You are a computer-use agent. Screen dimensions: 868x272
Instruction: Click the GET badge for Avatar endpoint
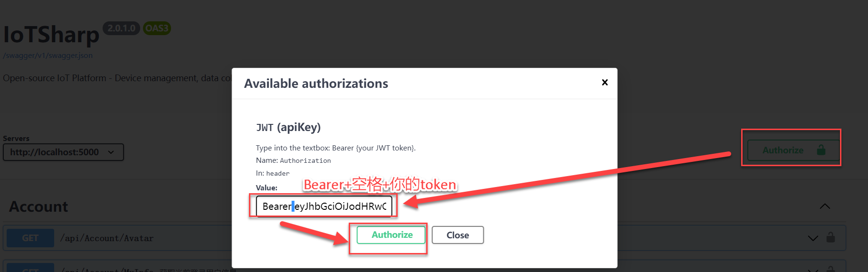[30, 238]
